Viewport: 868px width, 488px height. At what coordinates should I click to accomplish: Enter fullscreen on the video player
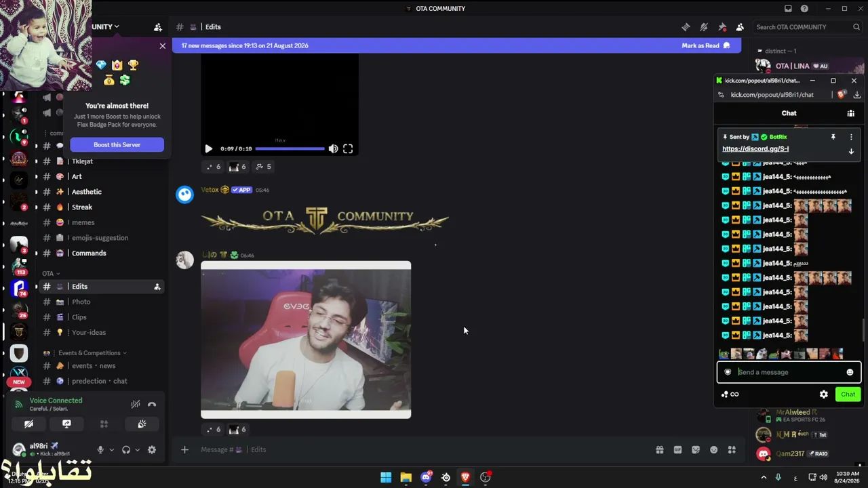click(348, 148)
